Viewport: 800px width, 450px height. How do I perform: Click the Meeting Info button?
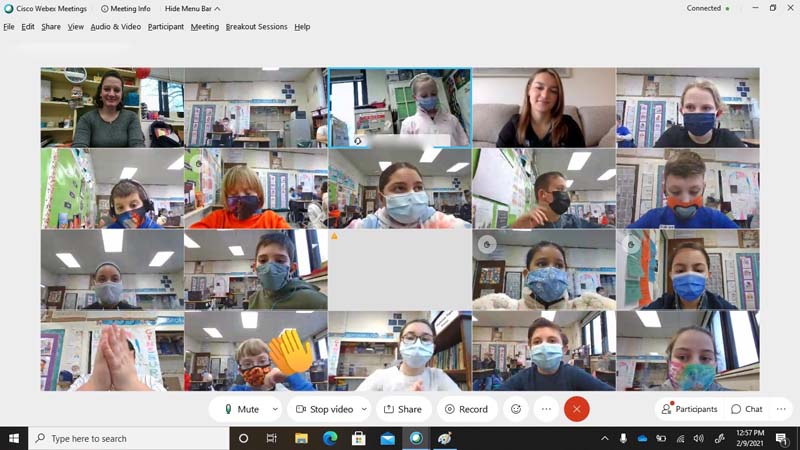(x=126, y=9)
